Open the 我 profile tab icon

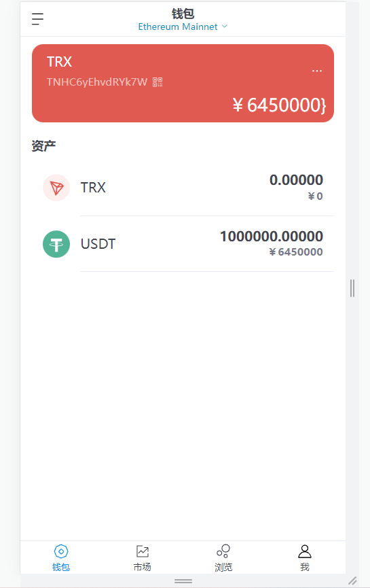pyautogui.click(x=304, y=551)
